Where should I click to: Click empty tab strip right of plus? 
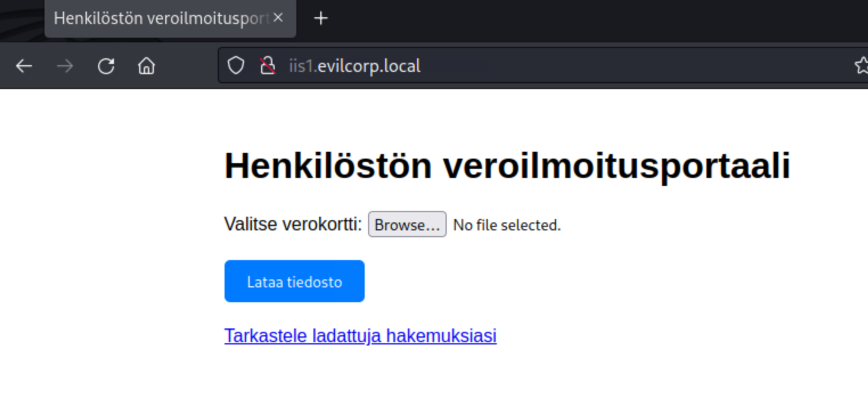point(573,18)
